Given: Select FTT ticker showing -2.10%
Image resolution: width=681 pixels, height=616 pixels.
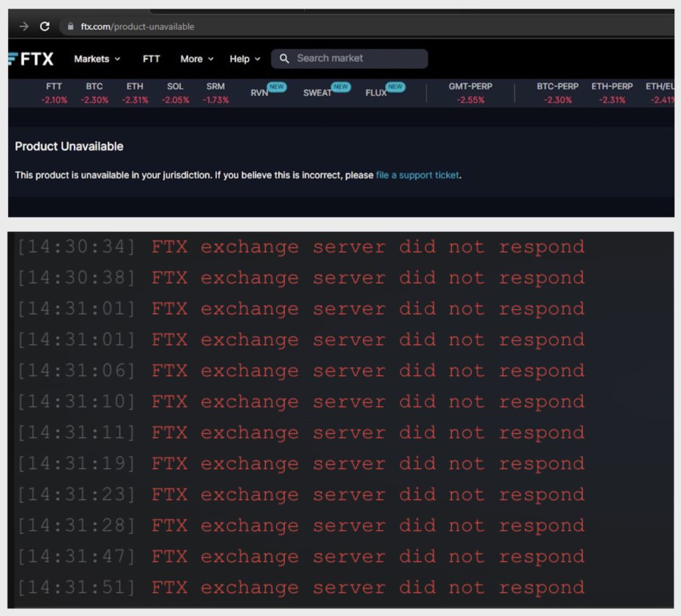Looking at the screenshot, I should coord(55,93).
